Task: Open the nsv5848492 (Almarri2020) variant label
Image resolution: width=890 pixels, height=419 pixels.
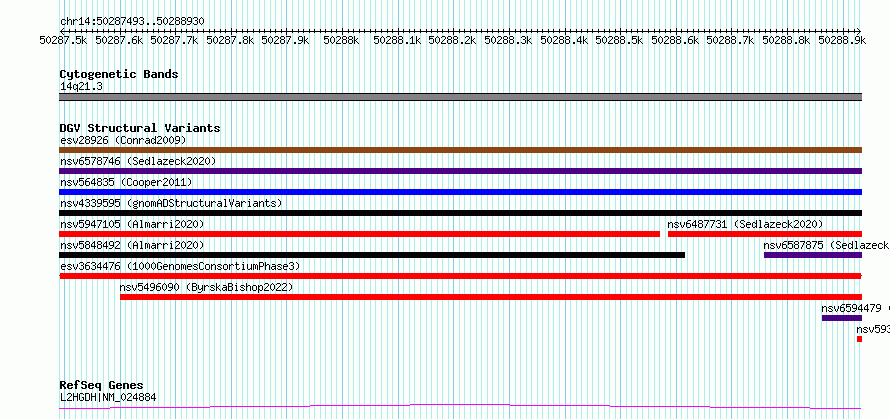Action: click(132, 245)
